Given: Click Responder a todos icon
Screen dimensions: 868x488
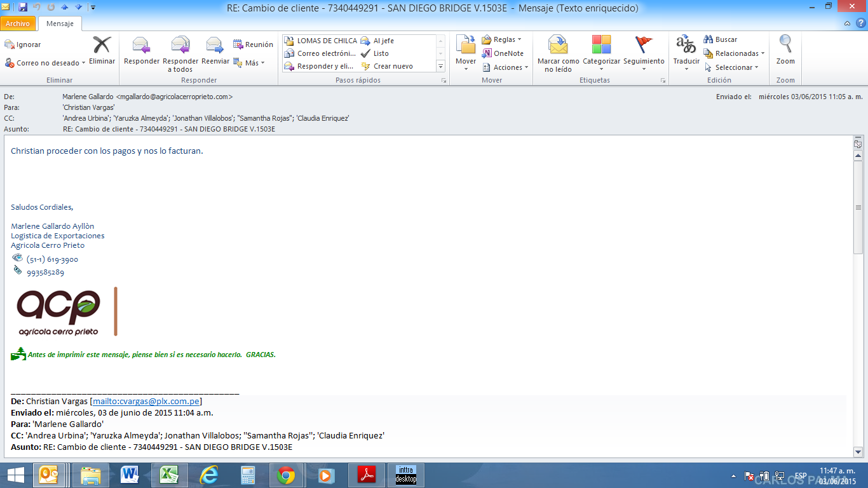Looking at the screenshot, I should [x=180, y=46].
